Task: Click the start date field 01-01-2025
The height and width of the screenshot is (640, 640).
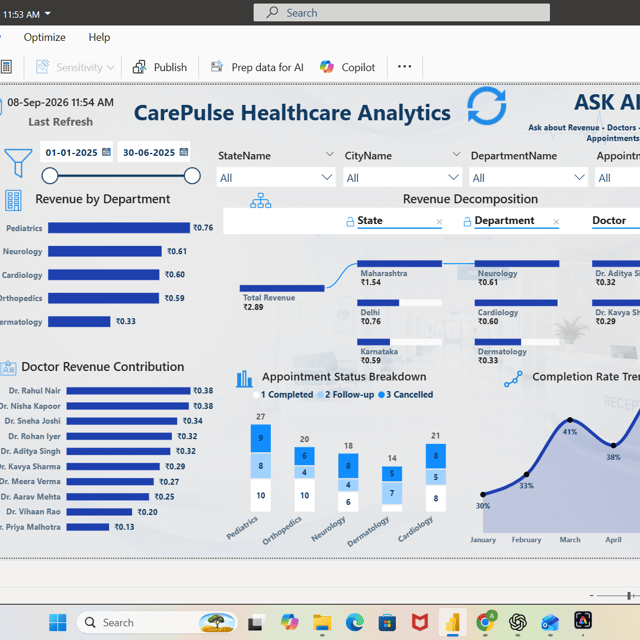Action: [71, 152]
